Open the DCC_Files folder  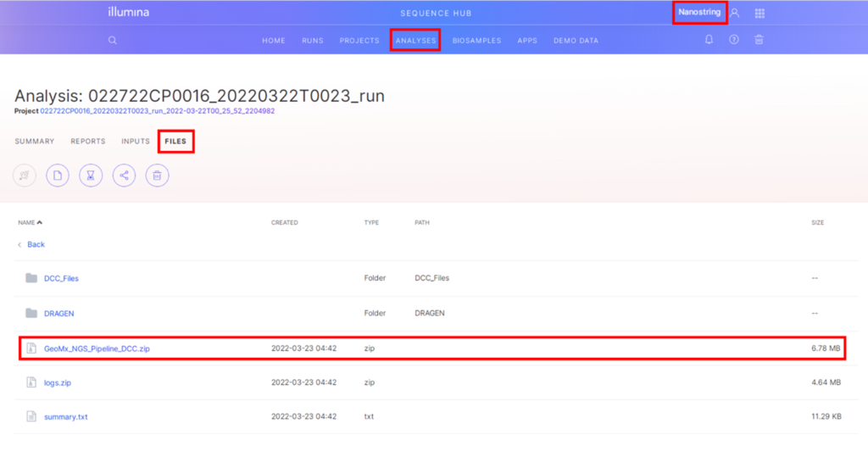(x=61, y=278)
